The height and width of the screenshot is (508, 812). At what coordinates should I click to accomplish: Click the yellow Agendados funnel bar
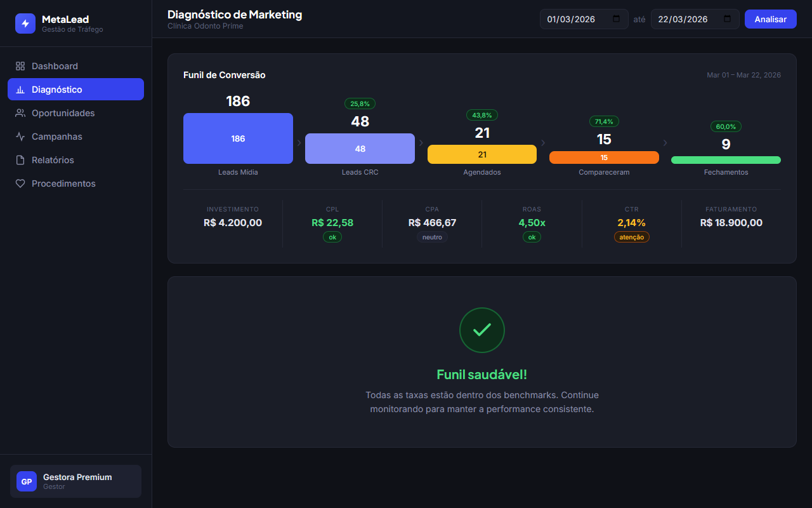(481, 154)
